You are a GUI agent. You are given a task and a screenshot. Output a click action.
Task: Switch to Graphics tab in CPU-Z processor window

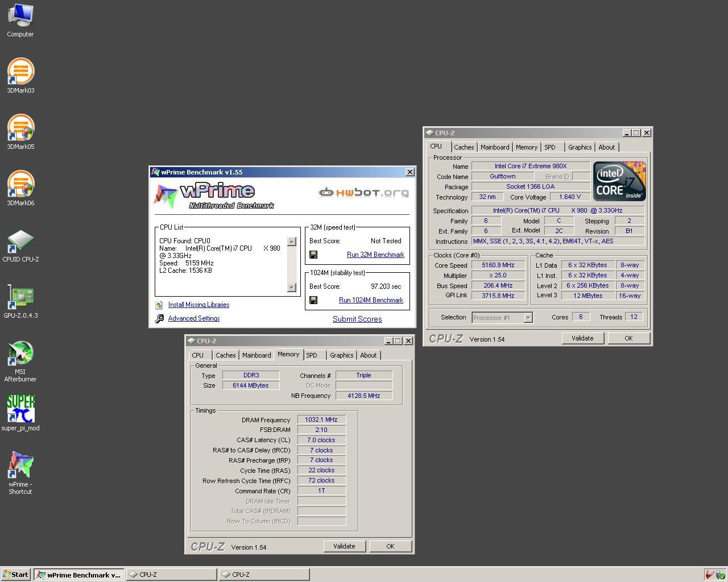pyautogui.click(x=580, y=147)
